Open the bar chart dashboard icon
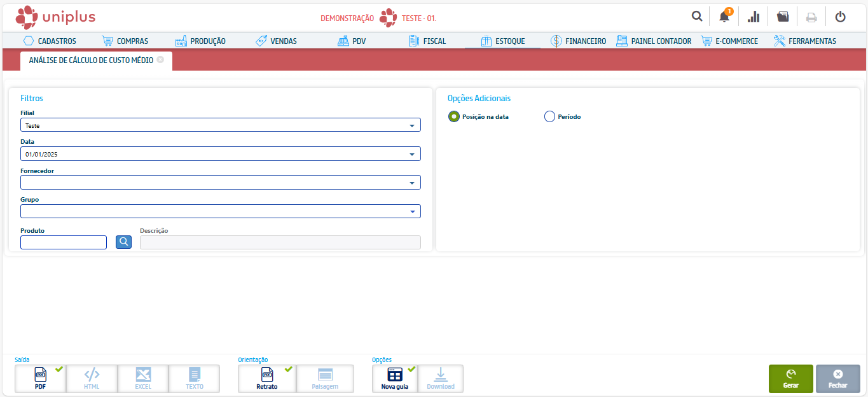 (754, 17)
